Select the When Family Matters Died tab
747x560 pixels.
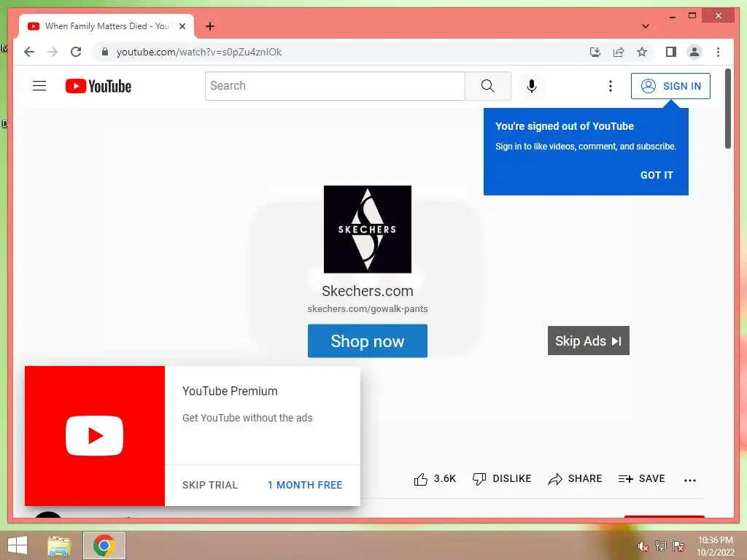(107, 26)
